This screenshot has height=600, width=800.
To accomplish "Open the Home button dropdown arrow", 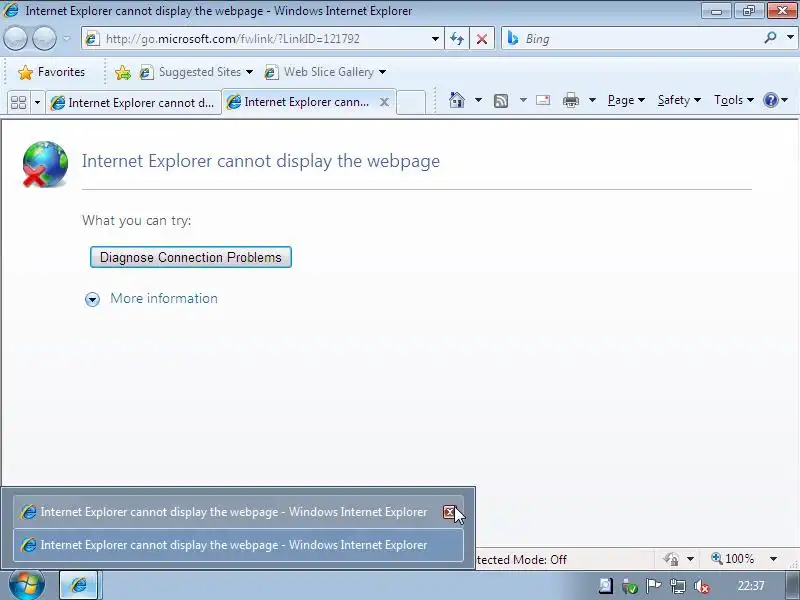I will [478, 100].
